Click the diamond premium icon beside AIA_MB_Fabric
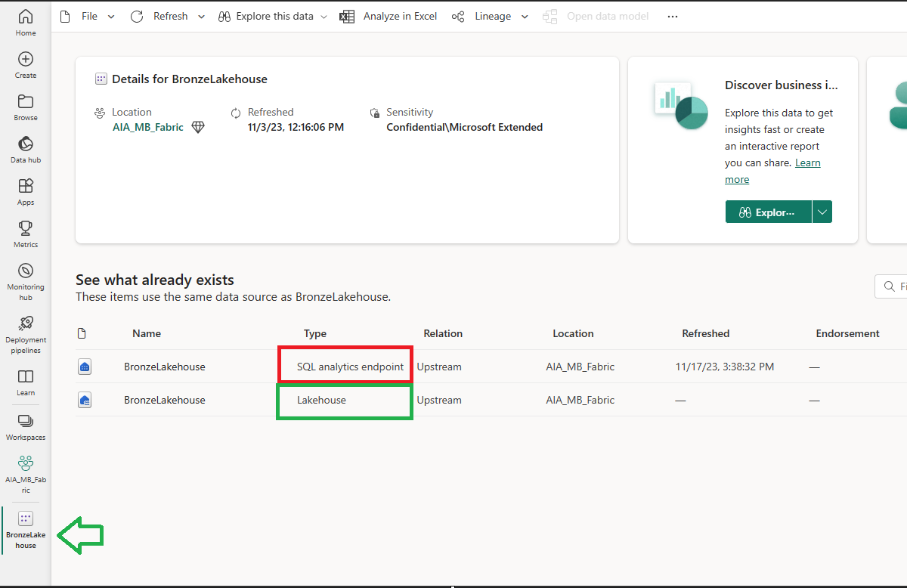907x588 pixels. click(x=198, y=128)
